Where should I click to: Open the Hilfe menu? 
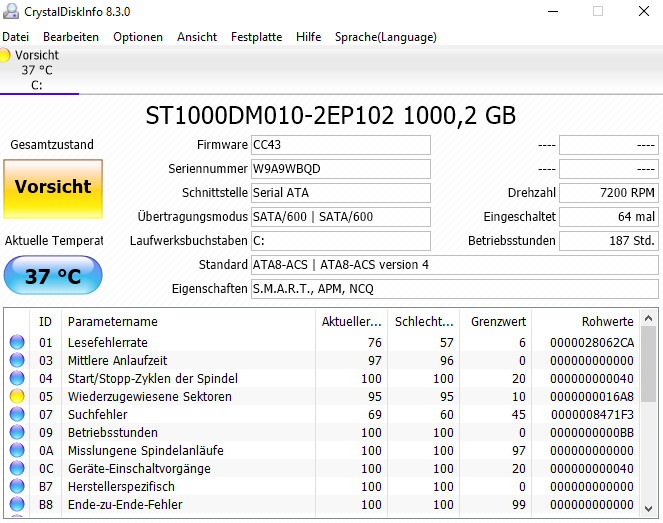tap(308, 37)
